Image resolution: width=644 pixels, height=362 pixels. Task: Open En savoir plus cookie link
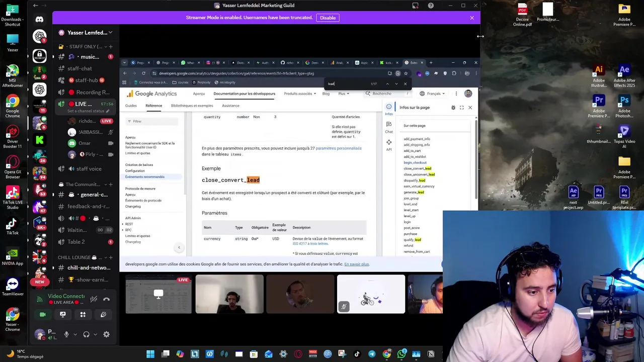pyautogui.click(x=357, y=264)
